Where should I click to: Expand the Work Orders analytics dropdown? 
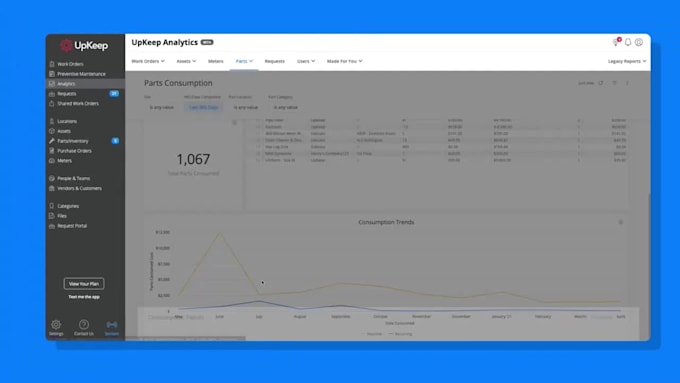tap(148, 61)
